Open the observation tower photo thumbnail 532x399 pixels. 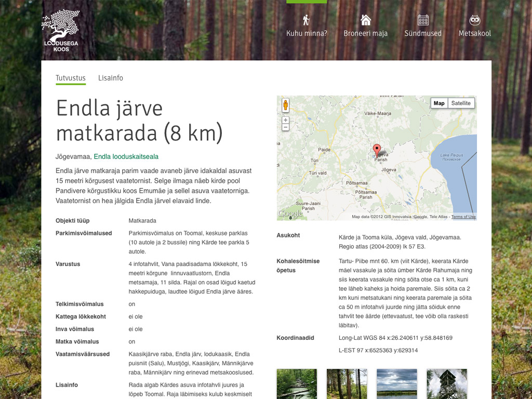(447, 384)
